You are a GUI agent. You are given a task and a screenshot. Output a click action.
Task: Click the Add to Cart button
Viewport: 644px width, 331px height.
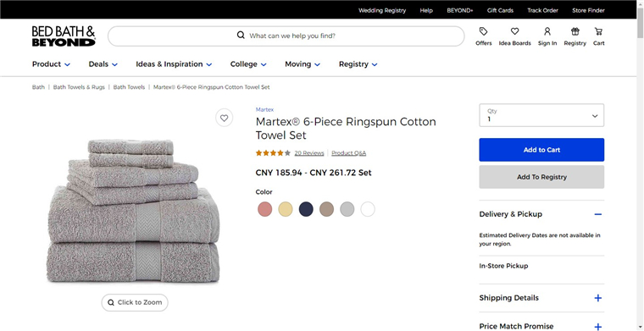[541, 150]
